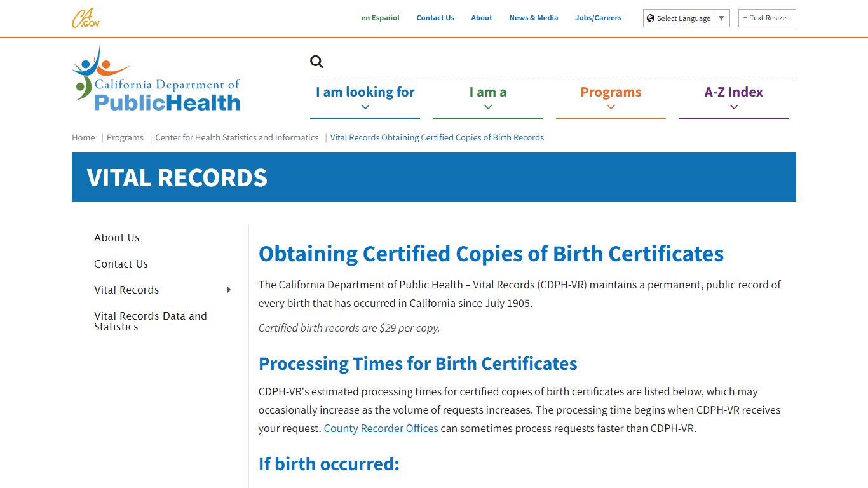The image size is (868, 488).
Task: Expand the Vital Records sidebar arrow
Action: pyautogui.click(x=229, y=290)
